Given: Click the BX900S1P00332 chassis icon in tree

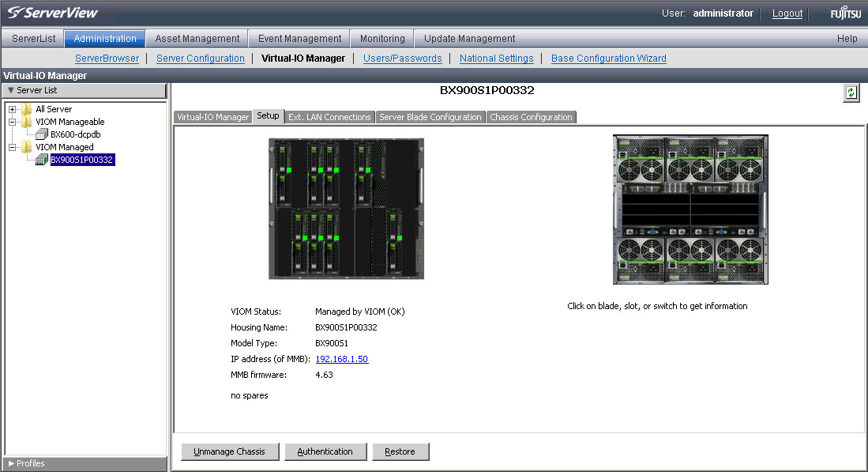Looking at the screenshot, I should (x=42, y=160).
